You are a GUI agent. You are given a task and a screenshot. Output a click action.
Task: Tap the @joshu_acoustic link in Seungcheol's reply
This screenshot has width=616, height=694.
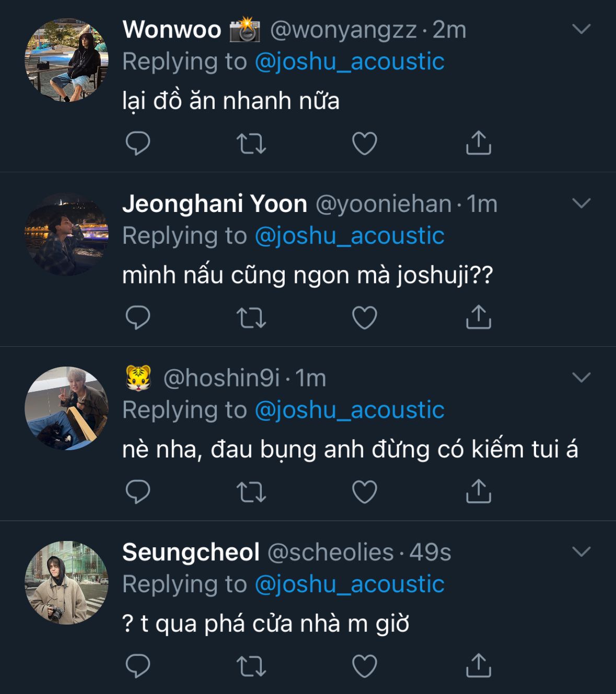pyautogui.click(x=349, y=584)
